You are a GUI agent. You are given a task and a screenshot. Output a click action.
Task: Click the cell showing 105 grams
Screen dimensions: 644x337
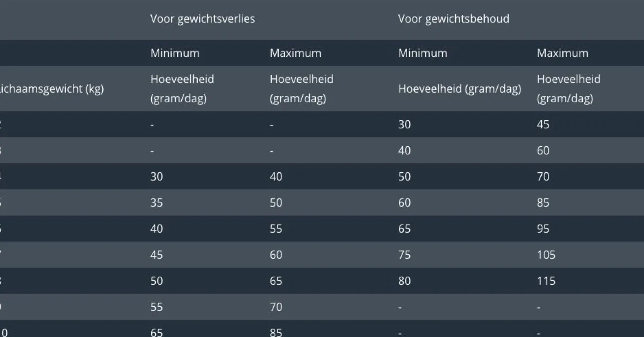click(546, 255)
